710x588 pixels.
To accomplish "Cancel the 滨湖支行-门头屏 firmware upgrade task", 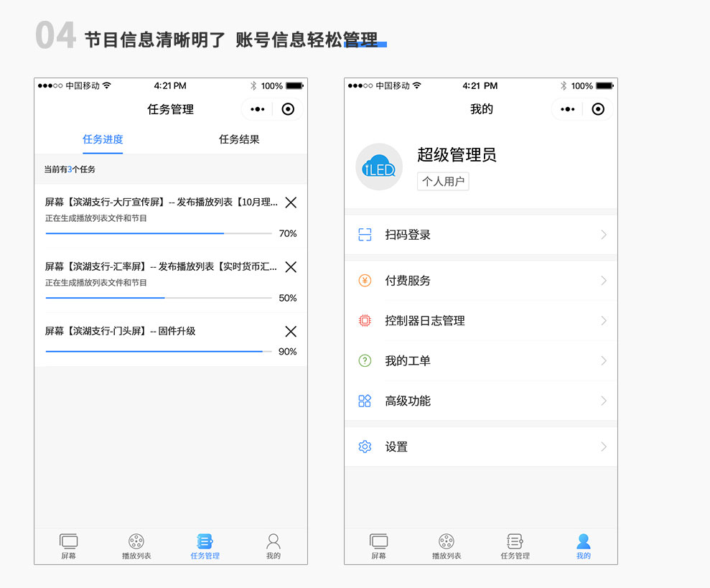I will coord(291,331).
